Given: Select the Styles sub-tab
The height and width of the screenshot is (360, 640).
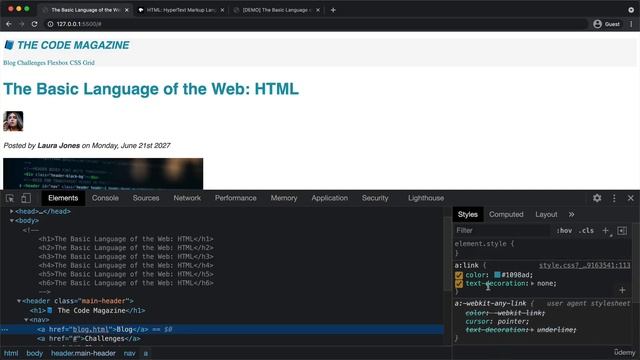Looking at the screenshot, I should click(468, 214).
